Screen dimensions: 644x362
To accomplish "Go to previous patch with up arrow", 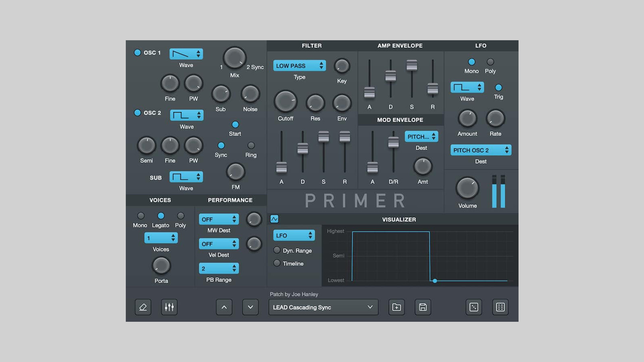I will click(224, 307).
